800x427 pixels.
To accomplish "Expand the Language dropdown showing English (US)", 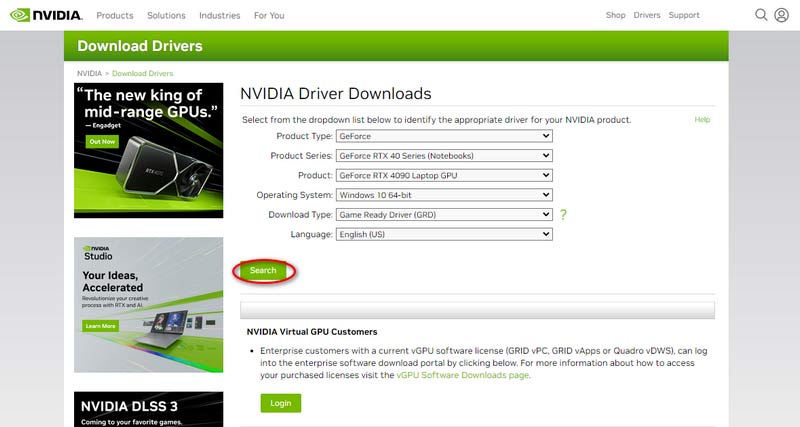I will (x=444, y=234).
